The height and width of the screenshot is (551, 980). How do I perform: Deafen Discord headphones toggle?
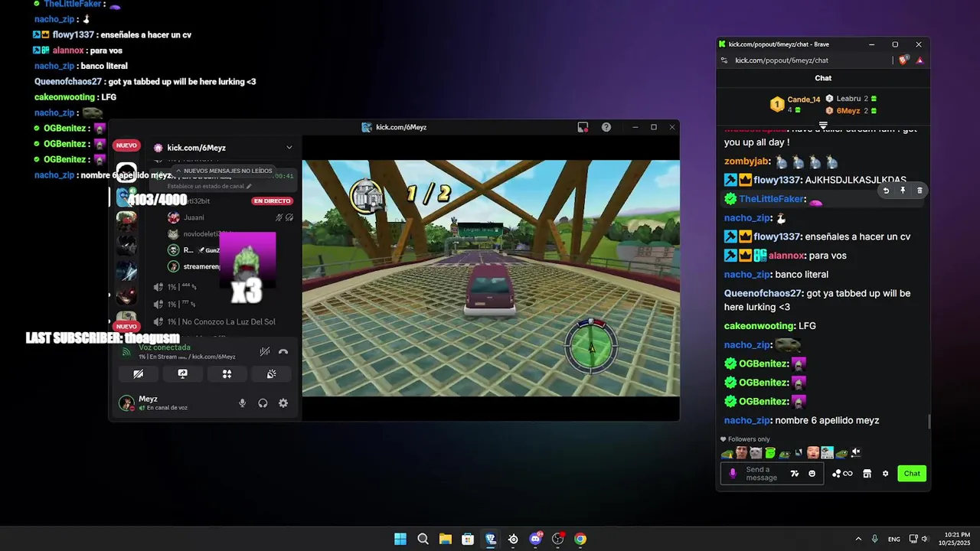(263, 403)
